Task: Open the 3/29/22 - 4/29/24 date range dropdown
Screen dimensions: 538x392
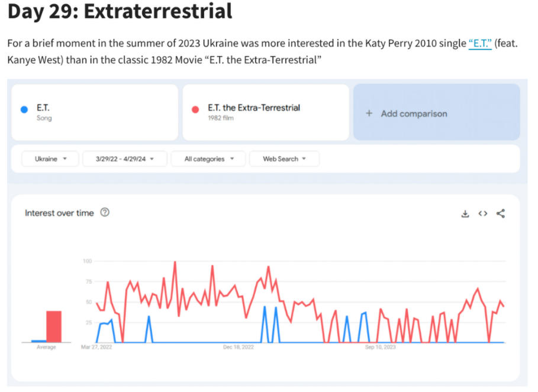Action: 125,159
